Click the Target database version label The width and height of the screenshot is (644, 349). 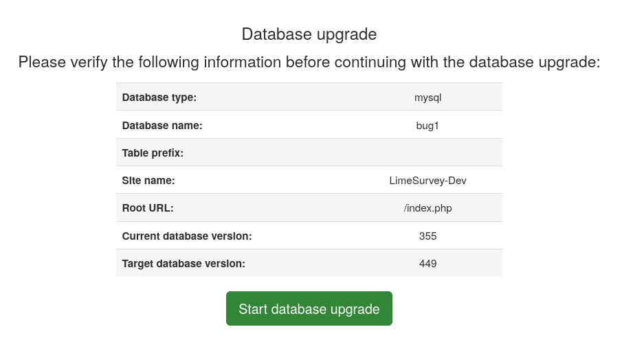pos(184,264)
